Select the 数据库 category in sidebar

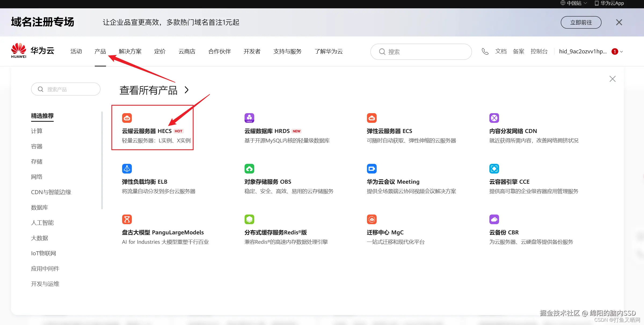tap(39, 207)
